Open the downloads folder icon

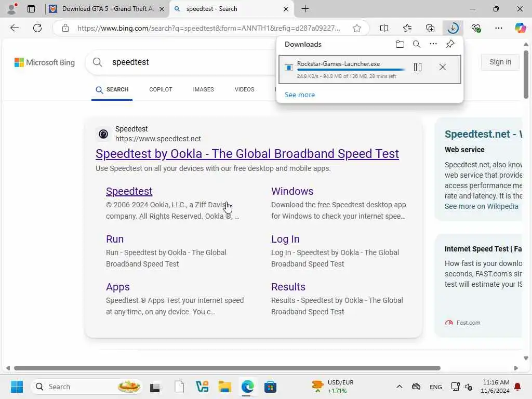click(400, 44)
